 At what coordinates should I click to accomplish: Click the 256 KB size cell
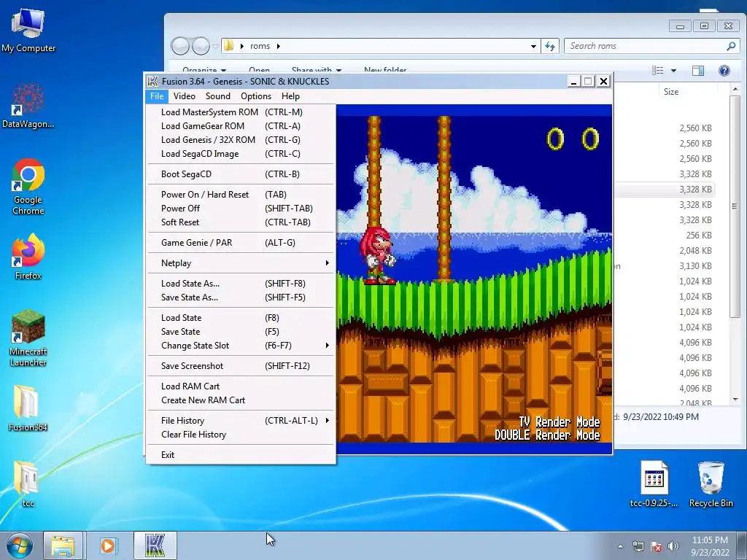coord(698,236)
